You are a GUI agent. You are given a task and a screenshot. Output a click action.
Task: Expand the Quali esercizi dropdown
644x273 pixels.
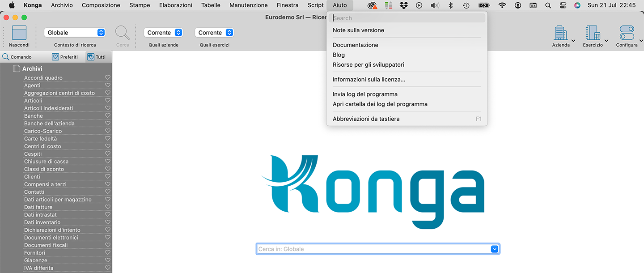point(214,33)
